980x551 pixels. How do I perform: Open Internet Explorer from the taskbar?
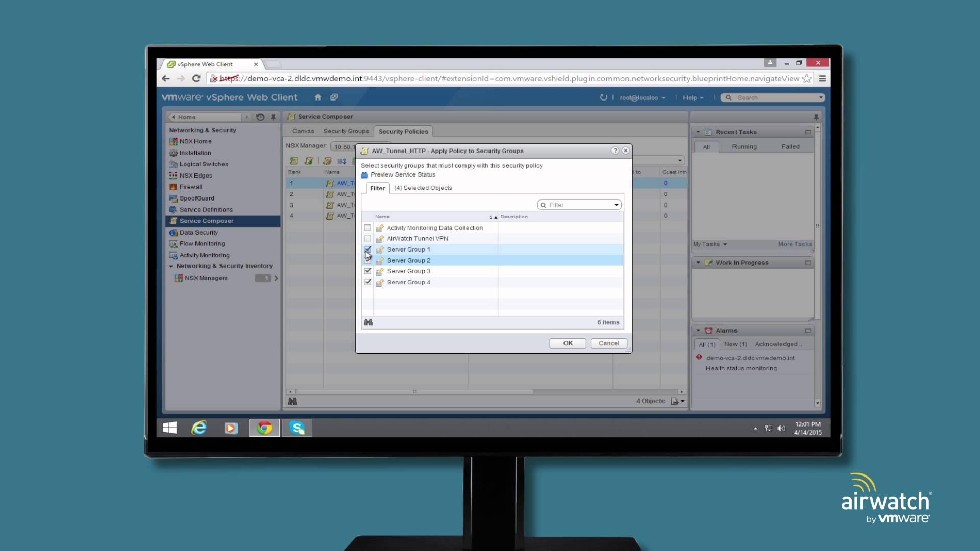(199, 428)
